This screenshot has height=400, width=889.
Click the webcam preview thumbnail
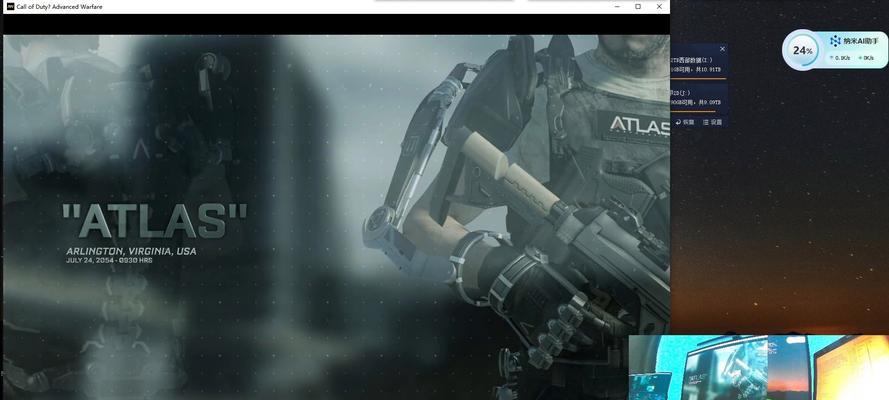[759, 367]
